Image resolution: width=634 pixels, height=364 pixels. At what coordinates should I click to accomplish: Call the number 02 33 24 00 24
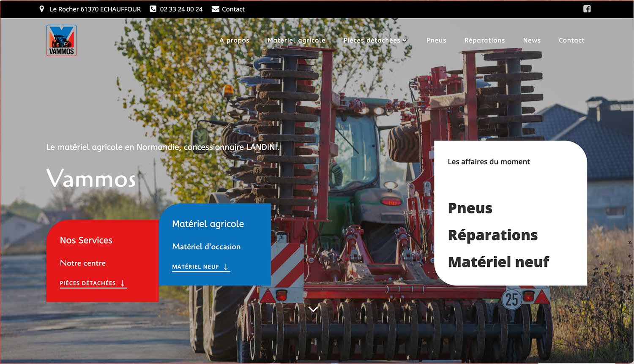pos(181,9)
